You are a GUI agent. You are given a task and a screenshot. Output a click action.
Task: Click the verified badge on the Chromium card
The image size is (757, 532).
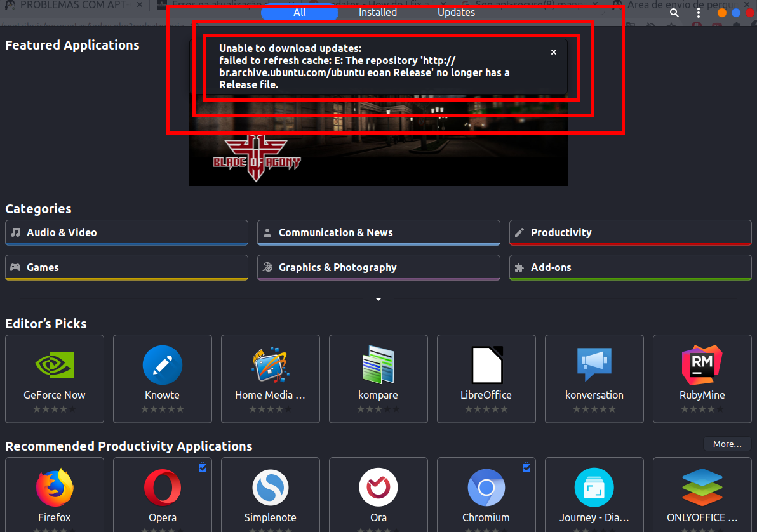click(x=526, y=467)
